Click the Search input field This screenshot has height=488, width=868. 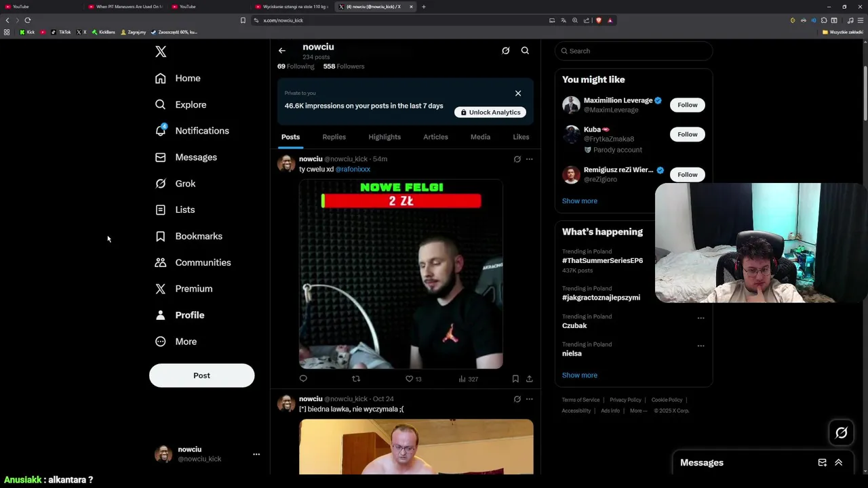633,51
